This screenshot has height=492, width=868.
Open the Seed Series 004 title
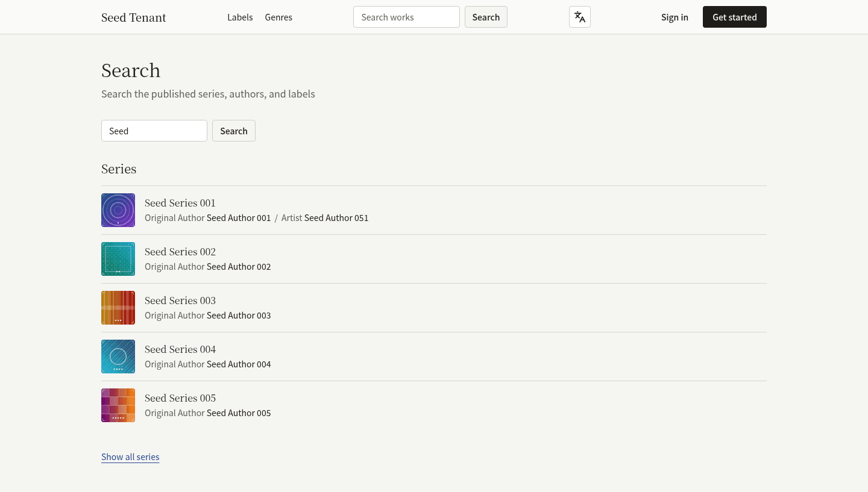tap(180, 349)
